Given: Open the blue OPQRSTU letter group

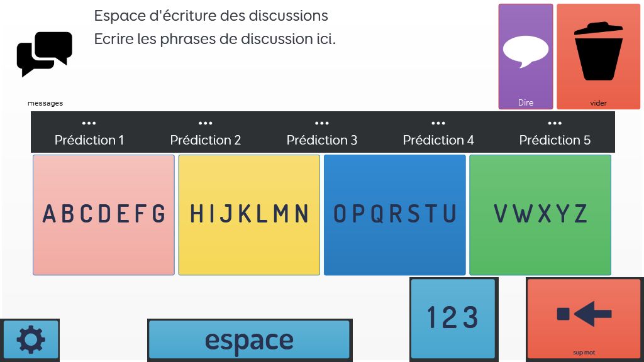Looking at the screenshot, I should pyautogui.click(x=394, y=215).
